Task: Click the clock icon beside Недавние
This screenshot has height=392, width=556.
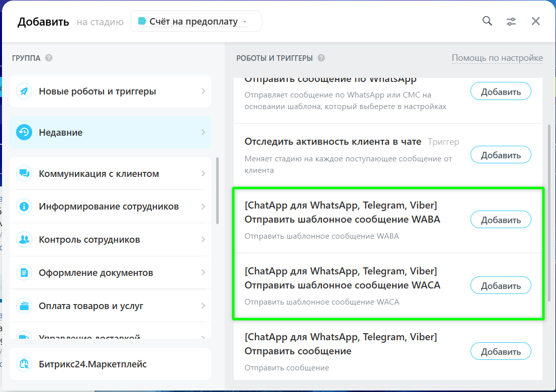Action: pyautogui.click(x=24, y=133)
